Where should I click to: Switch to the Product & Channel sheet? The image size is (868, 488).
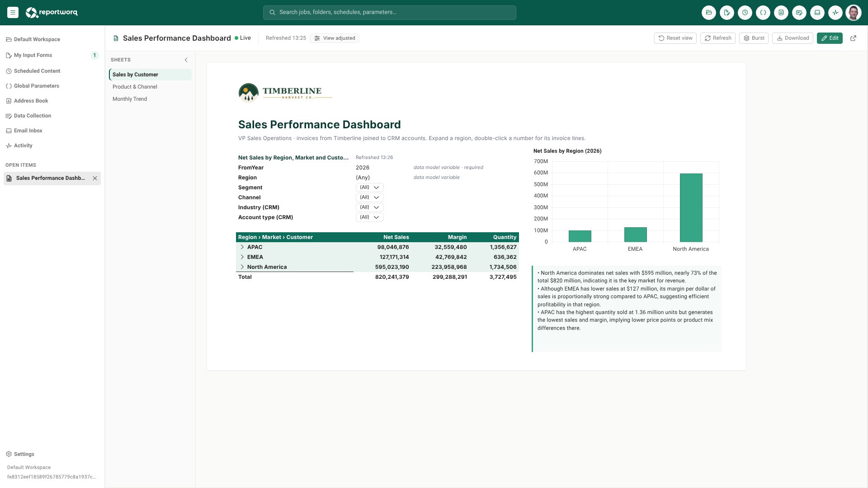(150, 87)
